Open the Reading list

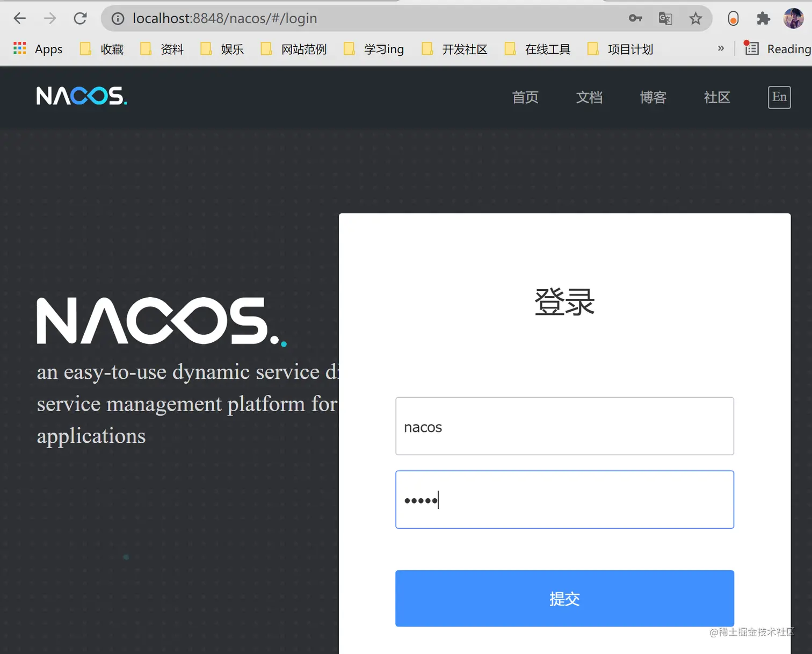pos(778,49)
